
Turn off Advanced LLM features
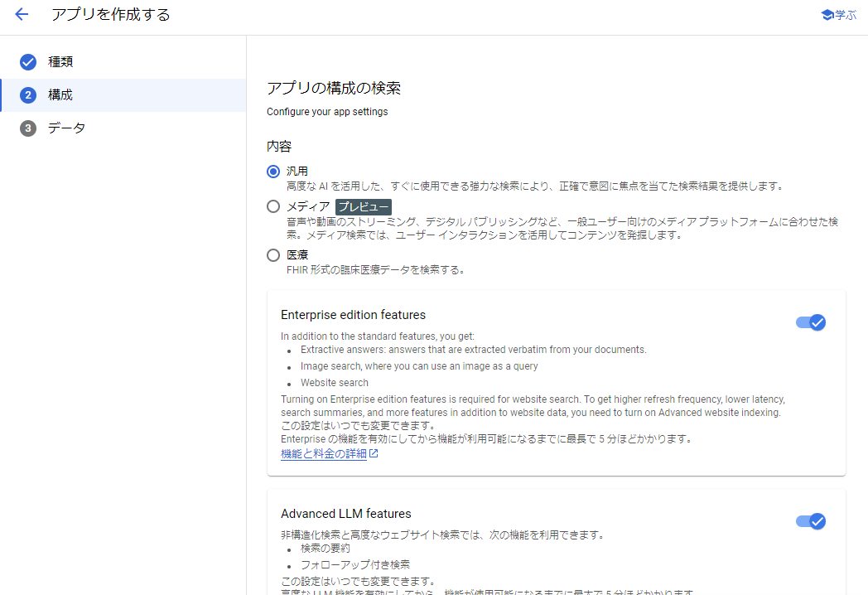(810, 521)
